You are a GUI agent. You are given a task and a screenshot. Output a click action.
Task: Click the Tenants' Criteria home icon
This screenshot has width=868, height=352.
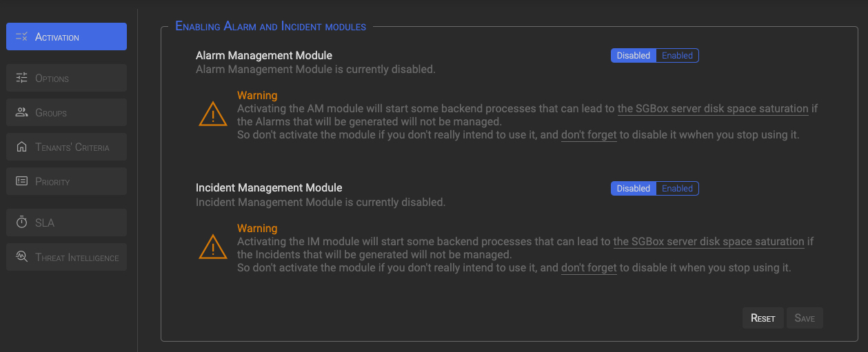(x=21, y=147)
